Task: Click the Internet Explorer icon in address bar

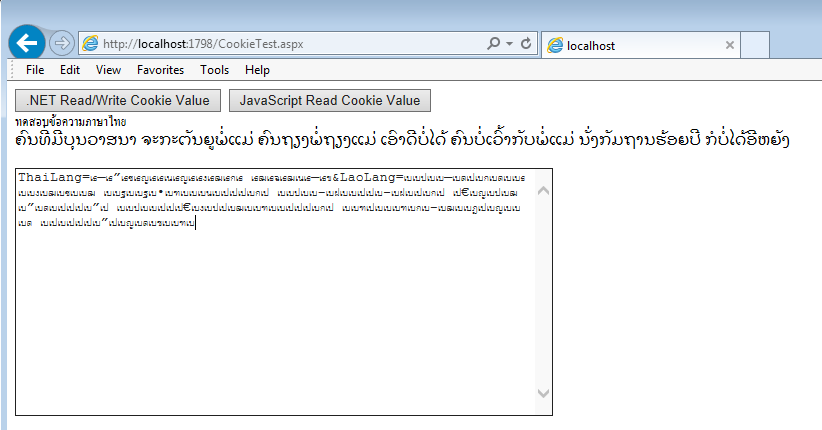Action: pyautogui.click(x=90, y=44)
